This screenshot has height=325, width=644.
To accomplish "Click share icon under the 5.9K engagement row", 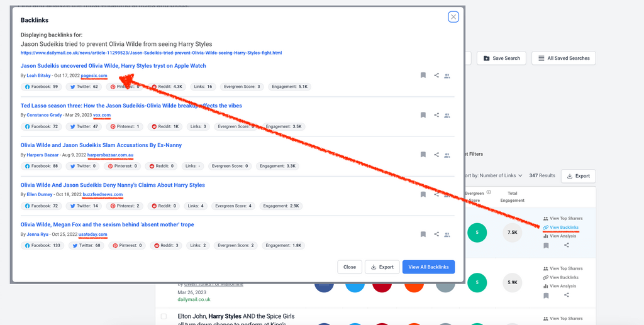I will coord(567,295).
